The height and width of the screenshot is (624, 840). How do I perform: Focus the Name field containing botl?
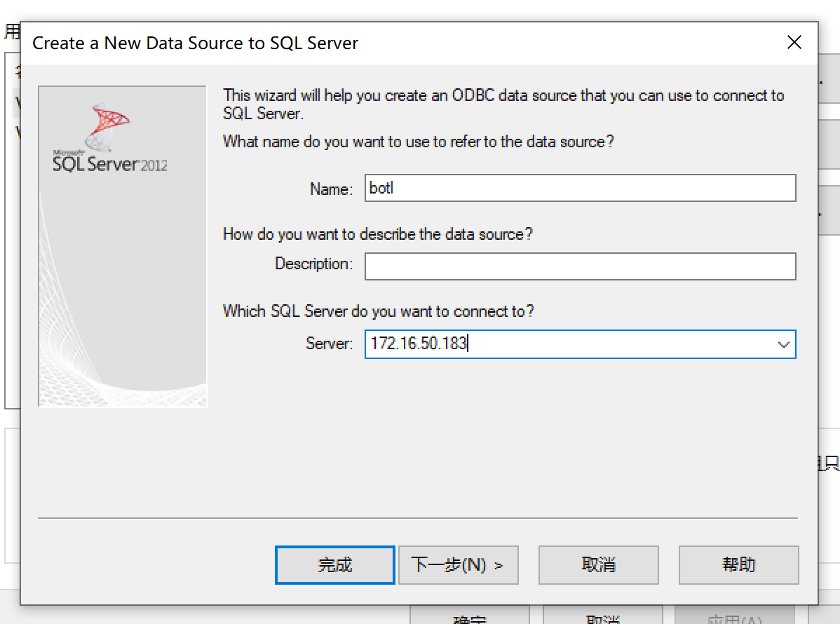[x=580, y=188]
